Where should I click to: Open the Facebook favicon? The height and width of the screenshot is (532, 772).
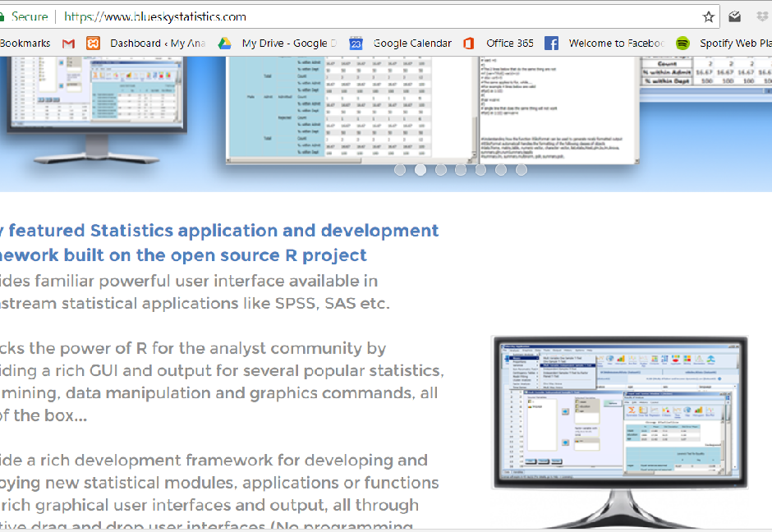click(x=552, y=43)
